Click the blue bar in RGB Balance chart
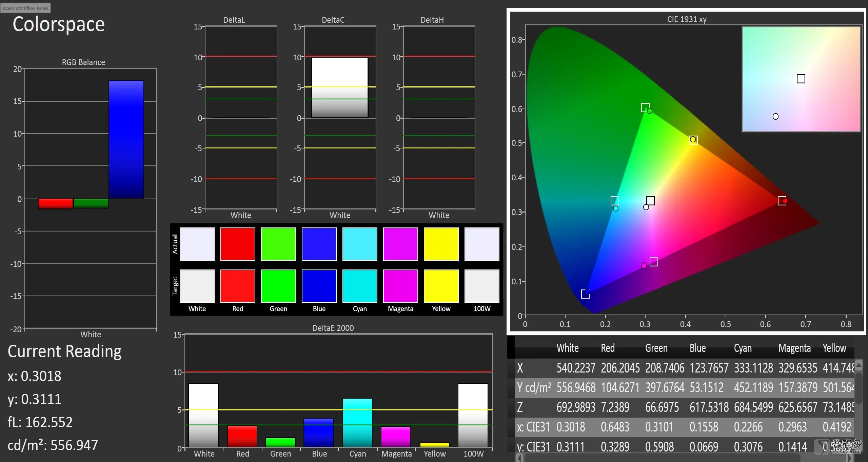Viewport: 868px width, 462px height. click(x=126, y=139)
